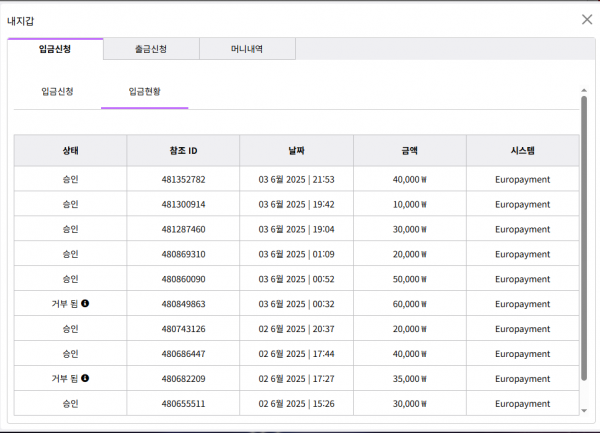Click scrollbar up arrow
This screenshot has width=600, height=433.
(x=583, y=90)
